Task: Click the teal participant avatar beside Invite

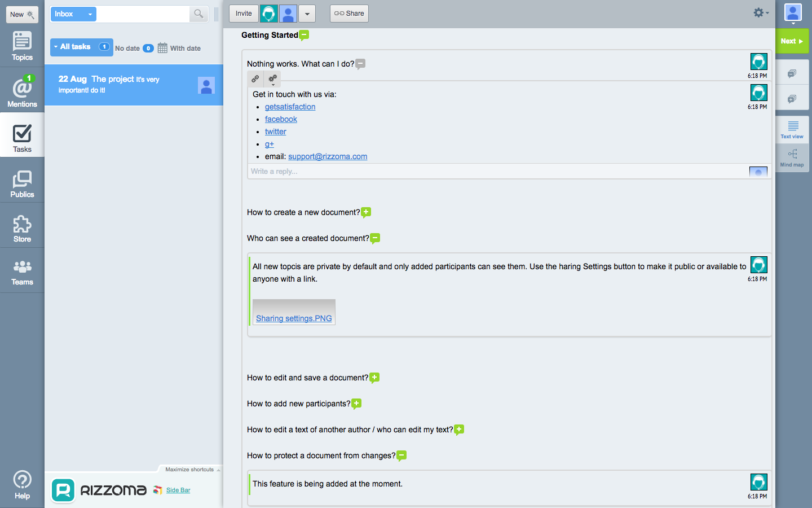Action: (269, 14)
